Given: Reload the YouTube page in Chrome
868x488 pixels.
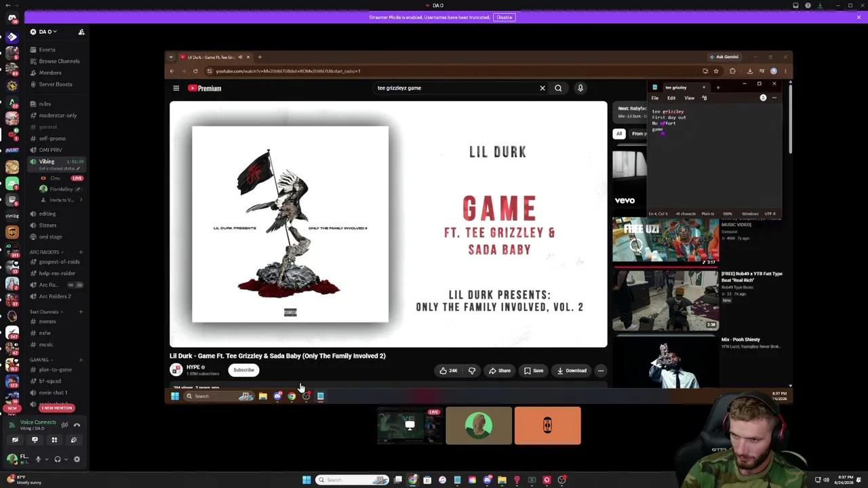Looking at the screenshot, I should tap(195, 71).
